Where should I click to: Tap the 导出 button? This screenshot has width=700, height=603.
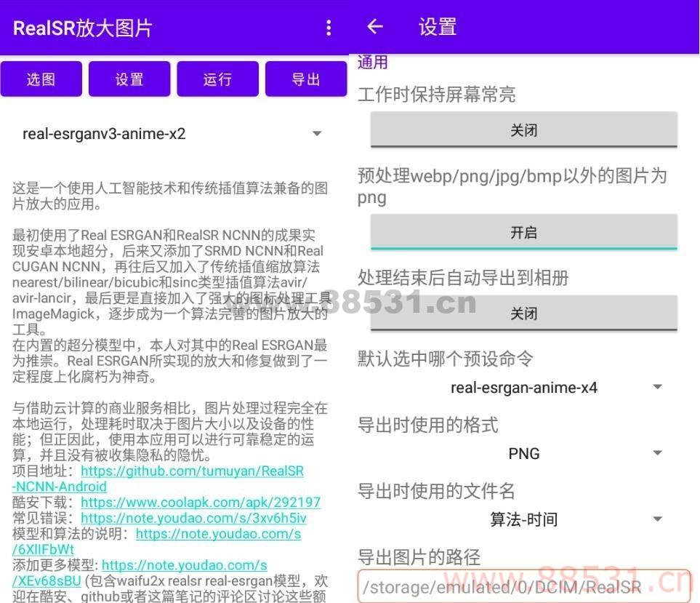point(306,79)
